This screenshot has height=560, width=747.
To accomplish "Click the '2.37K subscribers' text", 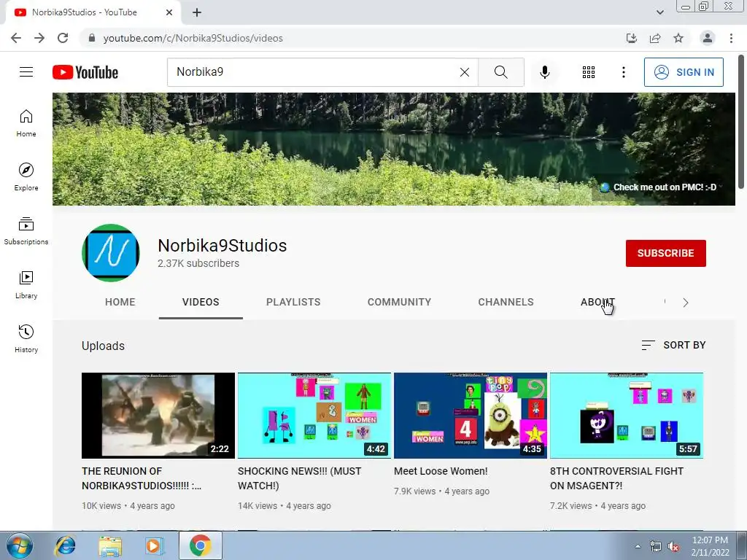I will tap(198, 263).
